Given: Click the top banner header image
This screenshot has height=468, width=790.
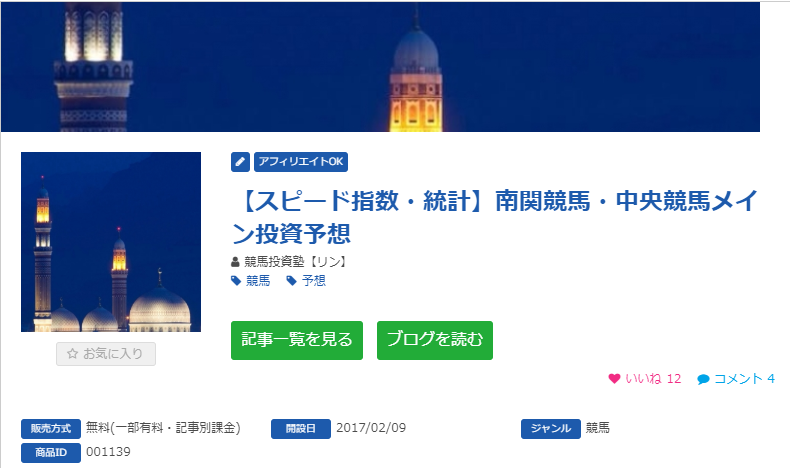Looking at the screenshot, I should click(380, 66).
